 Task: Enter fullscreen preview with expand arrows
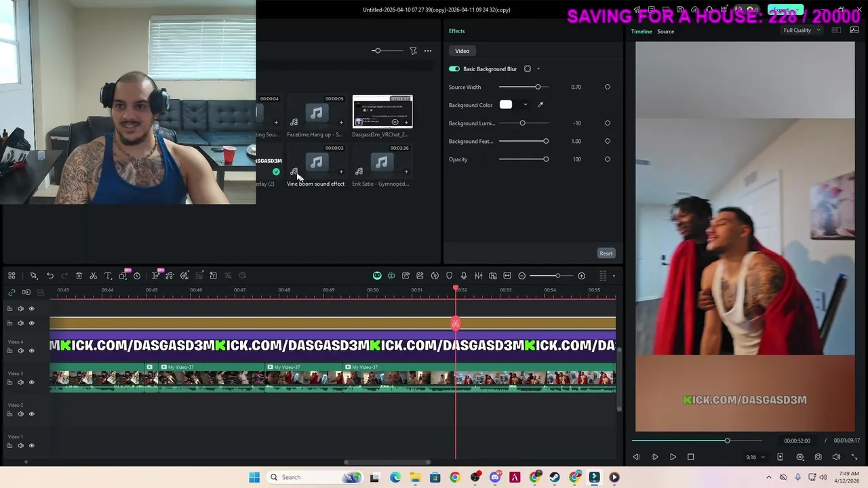click(x=854, y=457)
